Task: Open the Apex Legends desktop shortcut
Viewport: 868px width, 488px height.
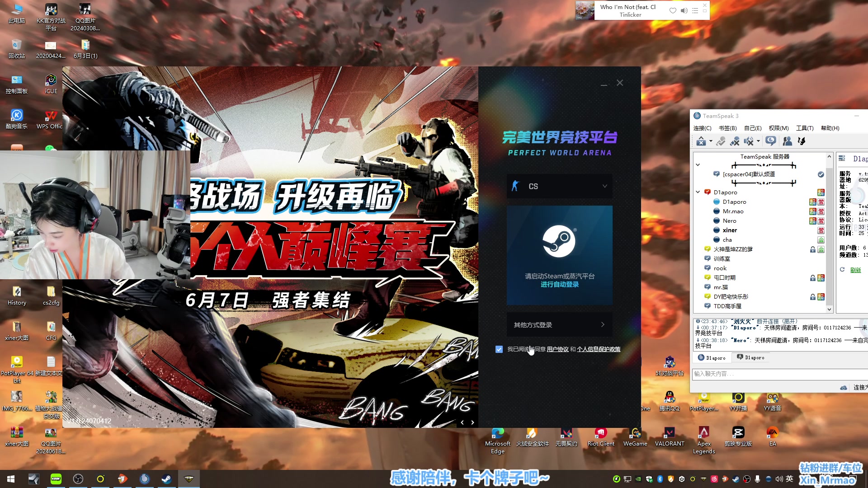Action: [704, 440]
